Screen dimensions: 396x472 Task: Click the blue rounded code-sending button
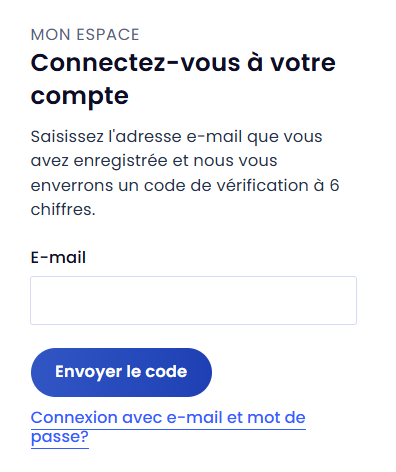[x=121, y=372]
